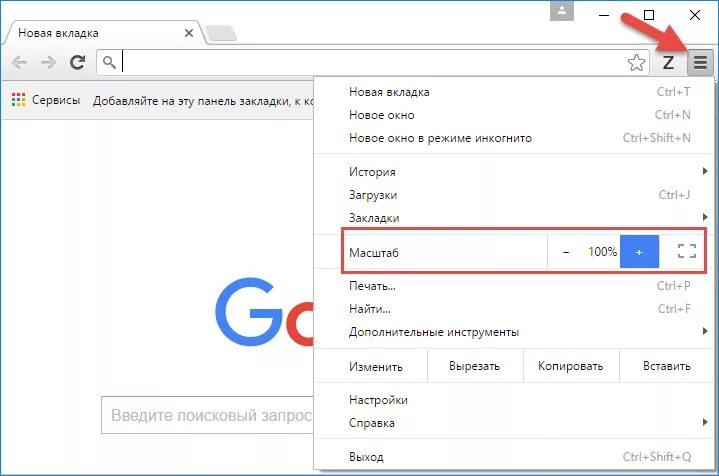Screen dimensions: 719x476
Task: Click the Вставить button
Action: [666, 366]
